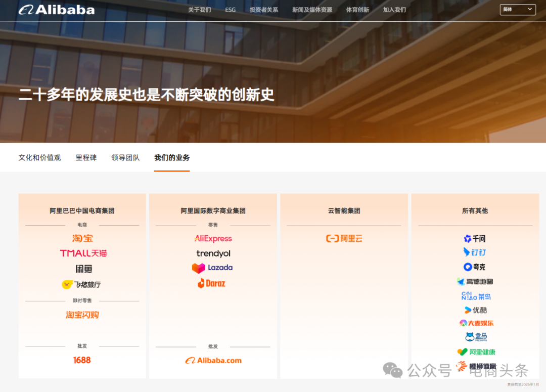546x392 pixels.
Task: Switch to 里程碑 tab
Action: (x=86, y=157)
